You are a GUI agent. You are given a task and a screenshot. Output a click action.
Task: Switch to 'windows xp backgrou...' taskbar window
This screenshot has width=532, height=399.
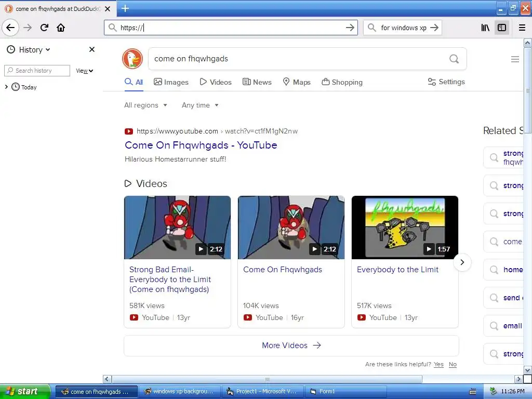(180, 392)
